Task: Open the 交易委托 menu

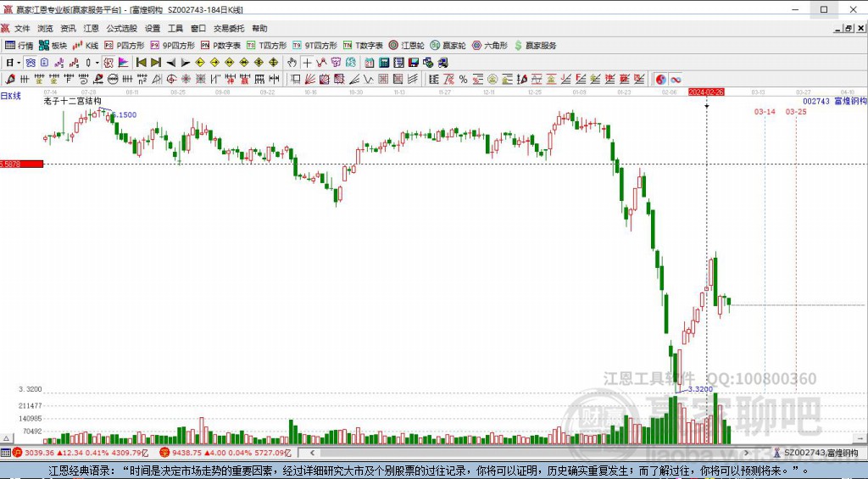Action: 229,28
